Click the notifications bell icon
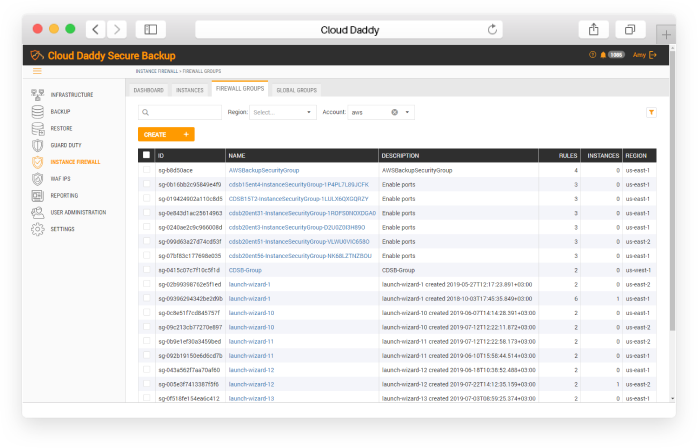698x448 pixels. pyautogui.click(x=603, y=55)
